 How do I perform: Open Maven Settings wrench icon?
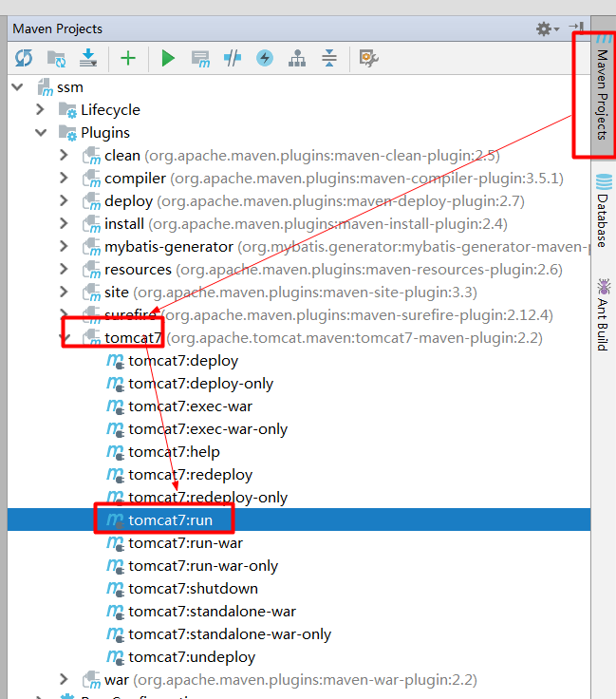pyautogui.click(x=369, y=58)
